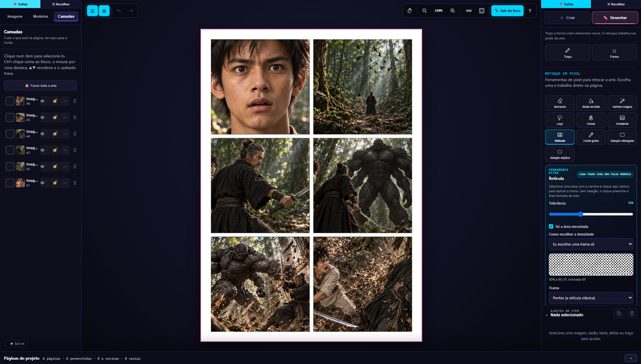Click the undo arrow
Viewport: 641px width, 364px height.
pos(119,11)
